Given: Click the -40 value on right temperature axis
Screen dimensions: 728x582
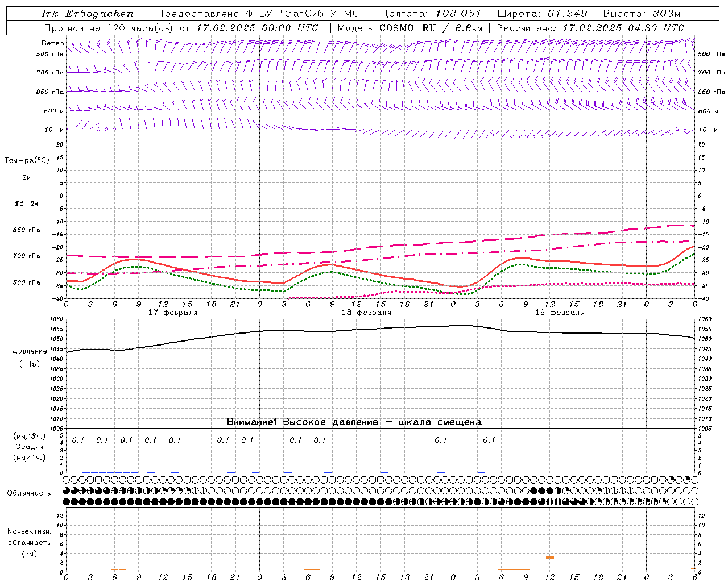Looking at the screenshot, I should pyautogui.click(x=703, y=298).
